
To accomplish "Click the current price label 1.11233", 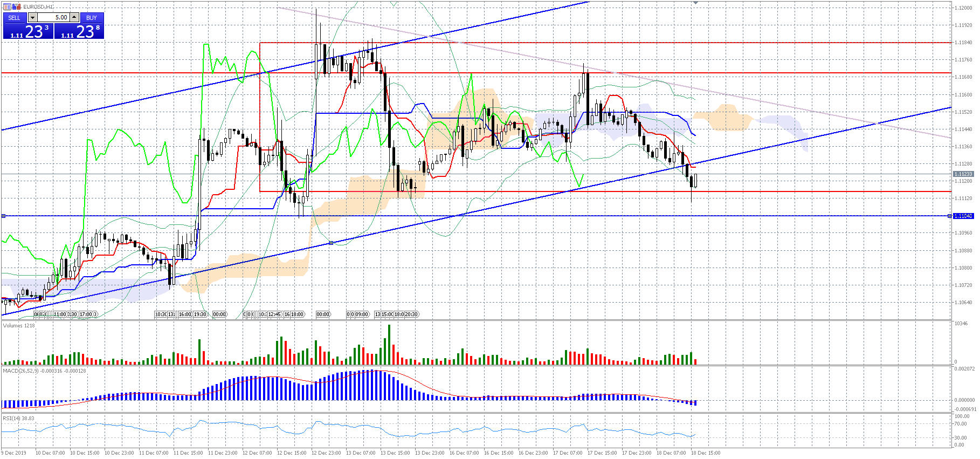I will coord(963,174).
